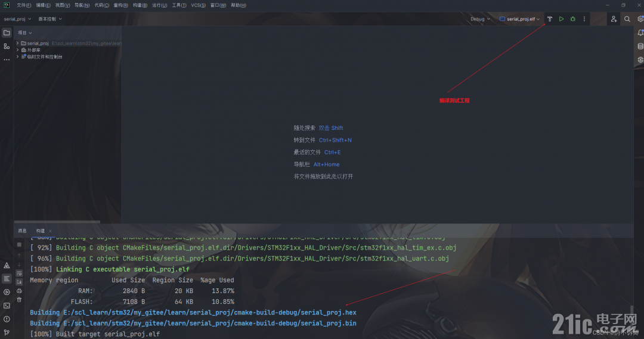The image size is (644, 339).
Task: Open the Messages tool window icon
Action: (x=7, y=279)
